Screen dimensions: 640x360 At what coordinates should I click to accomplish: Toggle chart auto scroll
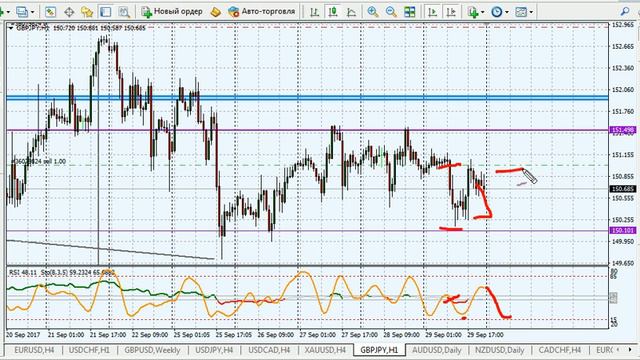tap(432, 12)
